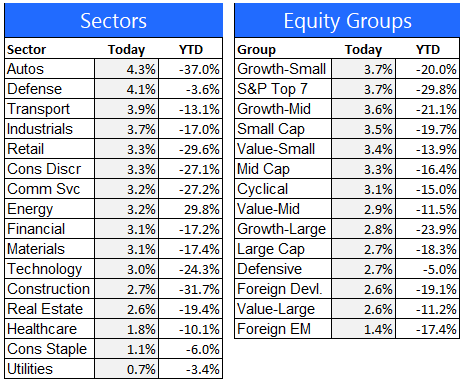Select the Cons Staple sector cell
The image size is (463, 380).
(50, 349)
